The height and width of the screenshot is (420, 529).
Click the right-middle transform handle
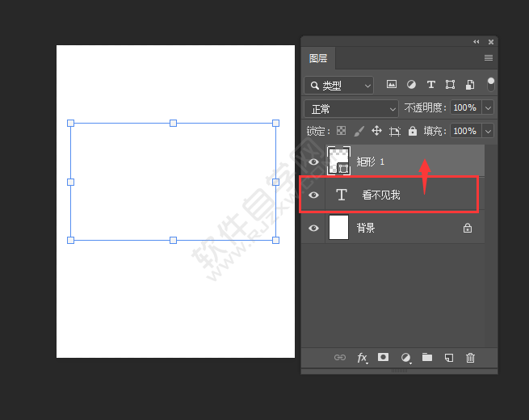coord(275,183)
